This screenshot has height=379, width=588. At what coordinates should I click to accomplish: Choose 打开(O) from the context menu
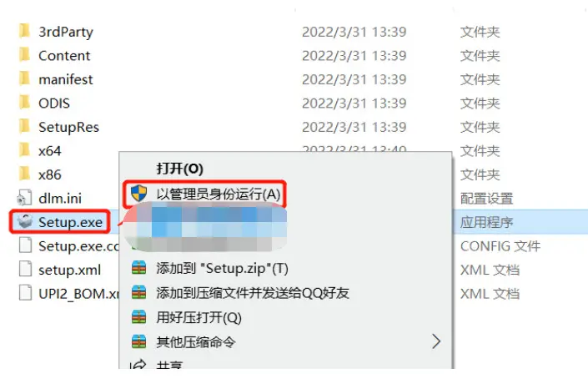(x=179, y=169)
